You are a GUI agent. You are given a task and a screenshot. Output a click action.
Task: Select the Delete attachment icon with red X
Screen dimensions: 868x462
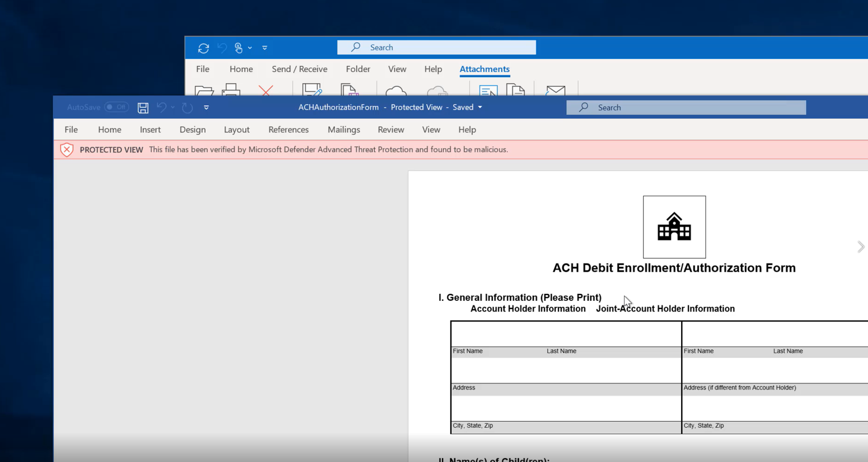[265, 91]
